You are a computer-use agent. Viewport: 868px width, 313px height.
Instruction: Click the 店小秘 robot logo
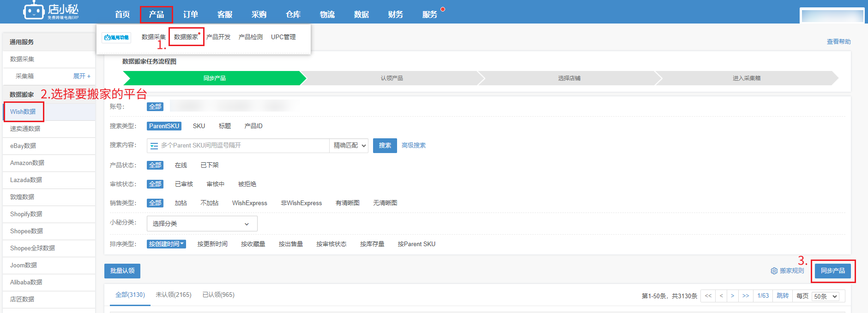[x=51, y=11]
